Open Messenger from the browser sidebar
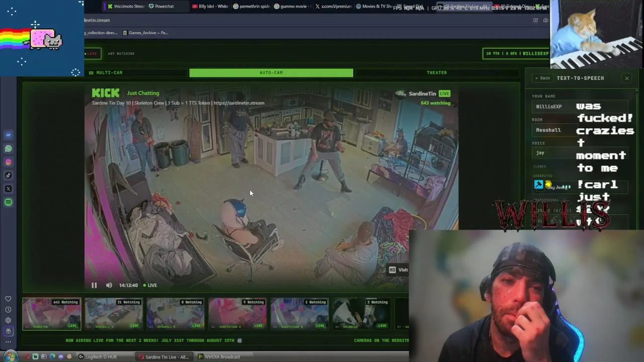Viewport: 644px width, 362px height. [x=8, y=135]
